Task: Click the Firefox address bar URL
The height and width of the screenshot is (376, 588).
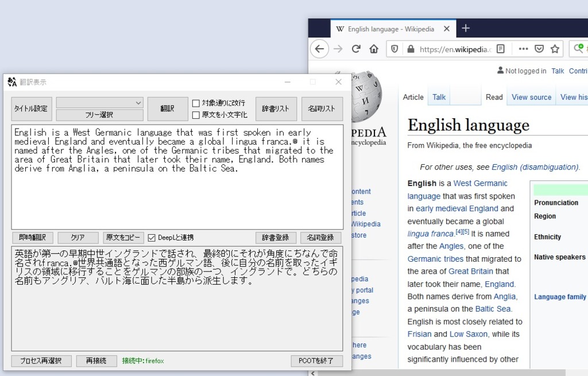Action: 455,49
